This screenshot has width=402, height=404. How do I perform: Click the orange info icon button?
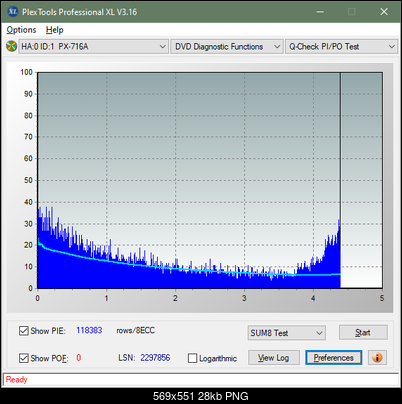(377, 358)
